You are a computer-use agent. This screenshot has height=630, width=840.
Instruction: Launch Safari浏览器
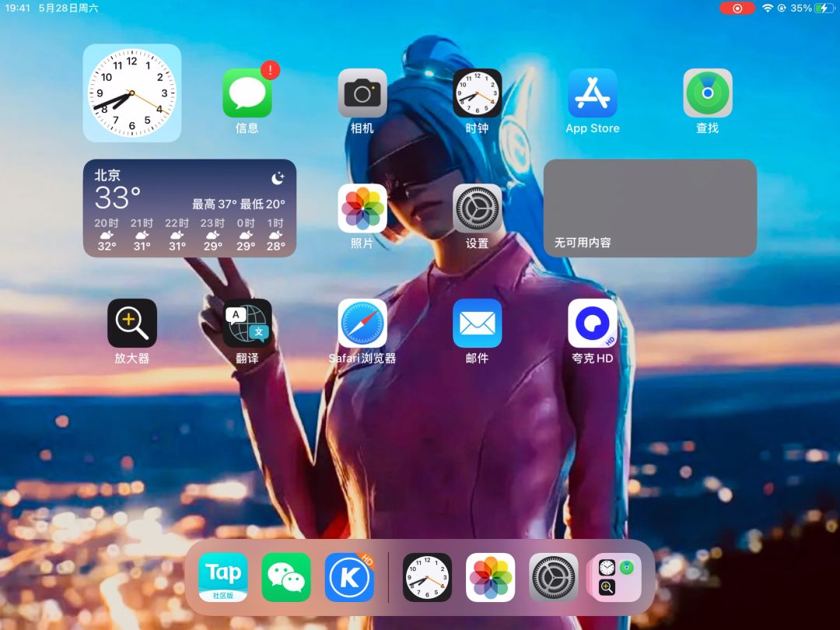pyautogui.click(x=362, y=323)
